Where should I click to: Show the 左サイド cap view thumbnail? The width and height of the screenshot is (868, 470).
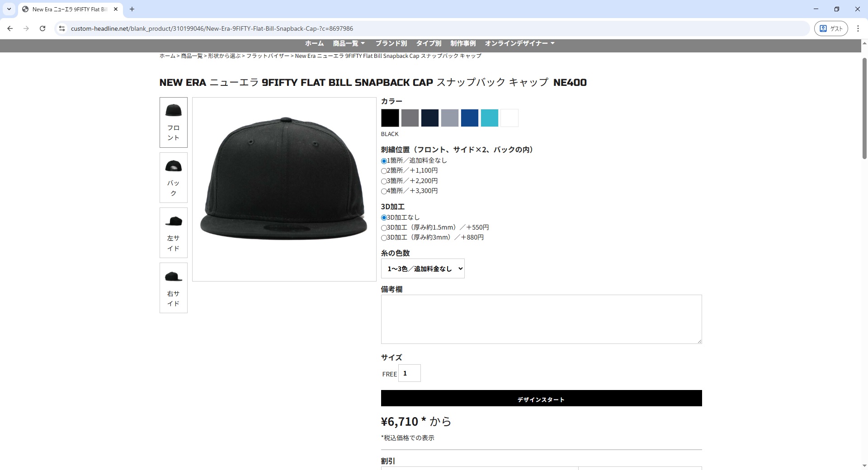click(x=174, y=233)
